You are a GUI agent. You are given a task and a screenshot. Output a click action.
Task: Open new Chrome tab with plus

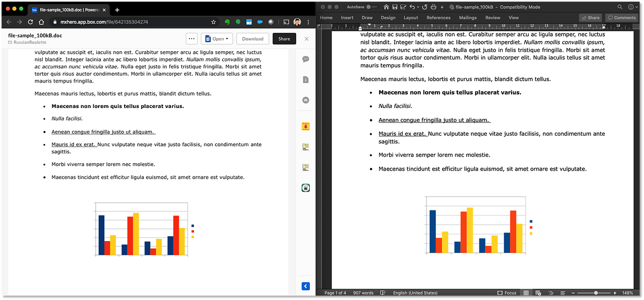click(x=117, y=9)
